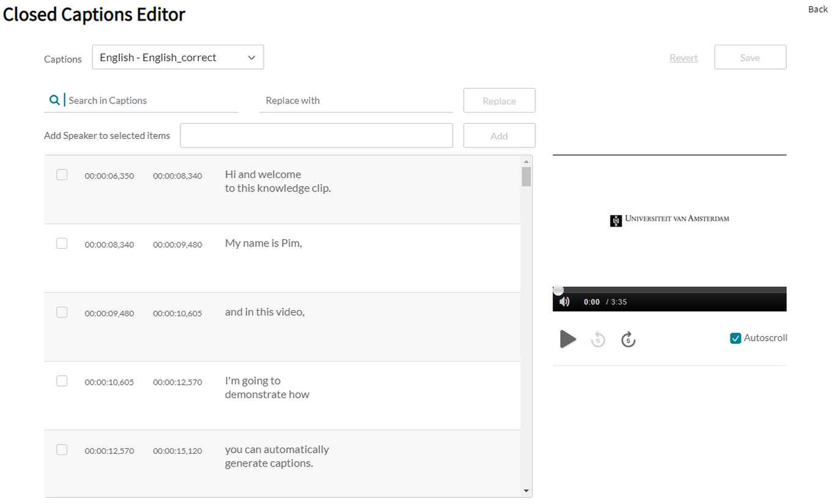Click the skip forward 5 seconds icon
Viewport: 832px width, 504px height.
click(x=628, y=339)
